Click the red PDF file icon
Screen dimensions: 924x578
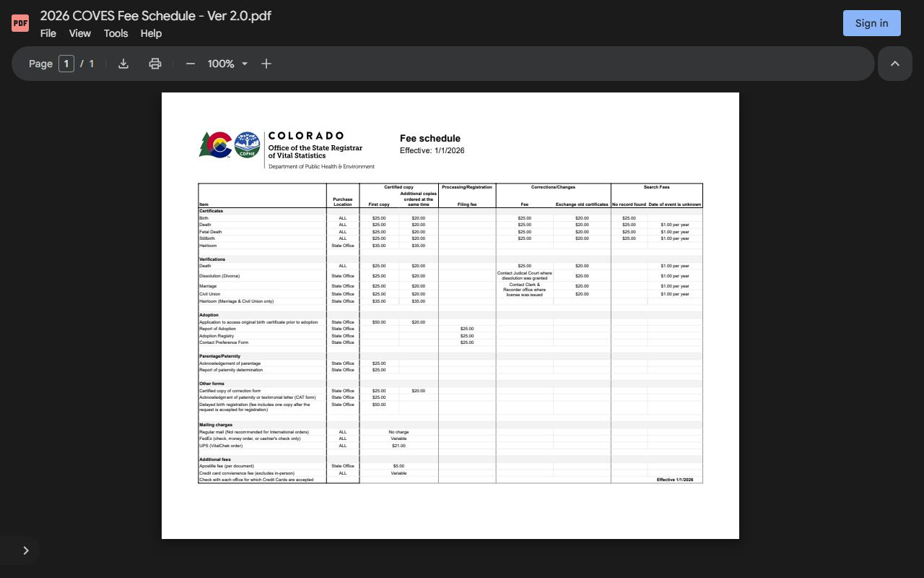pyautogui.click(x=20, y=23)
